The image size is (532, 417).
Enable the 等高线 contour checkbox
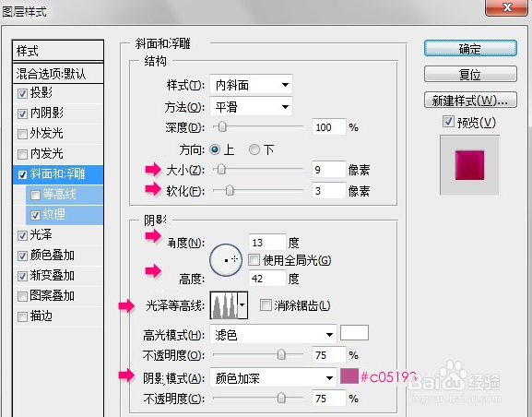click(35, 195)
